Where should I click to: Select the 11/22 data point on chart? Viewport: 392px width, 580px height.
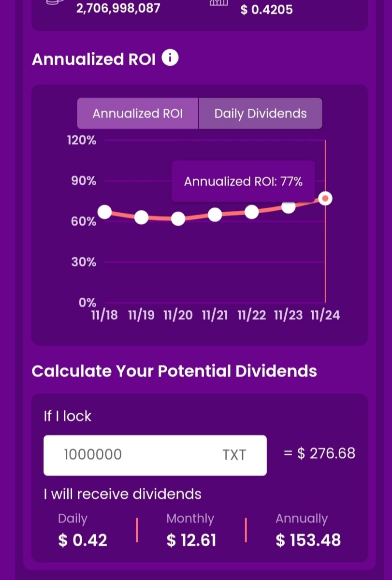tap(252, 212)
